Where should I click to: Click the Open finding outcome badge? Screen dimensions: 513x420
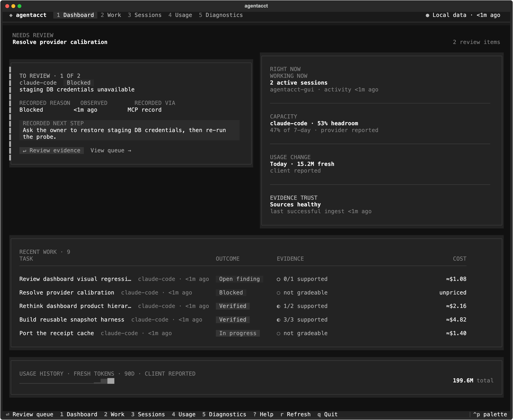coord(239,279)
